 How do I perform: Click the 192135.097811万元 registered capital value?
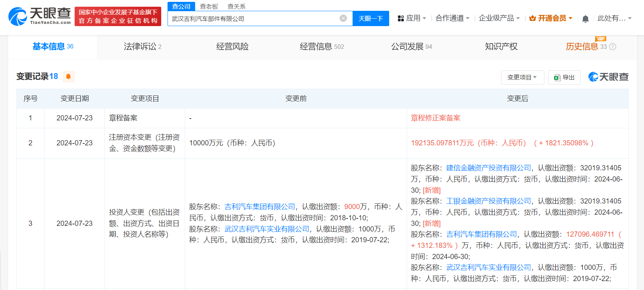tap(442, 143)
